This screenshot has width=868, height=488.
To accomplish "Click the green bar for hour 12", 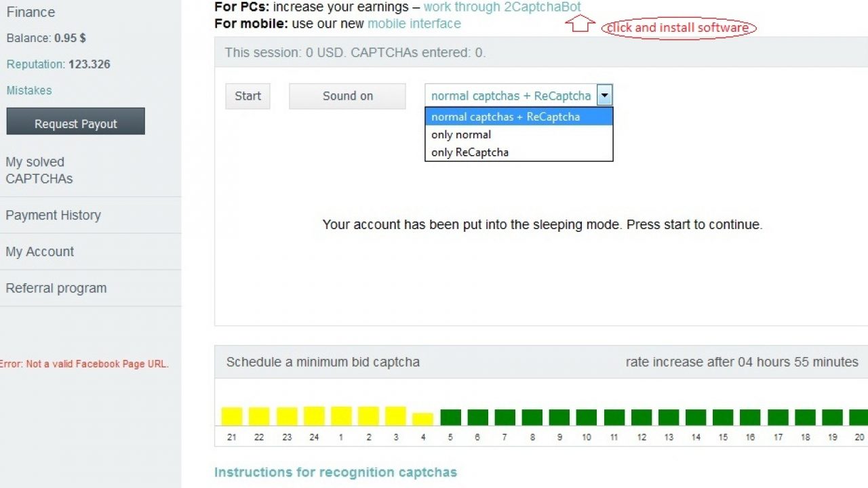I will coord(641,417).
